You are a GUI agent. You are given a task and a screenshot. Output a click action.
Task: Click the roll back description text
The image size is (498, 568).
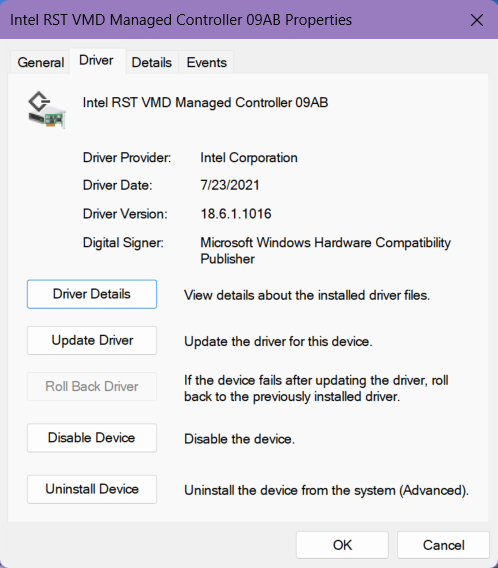[316, 388]
